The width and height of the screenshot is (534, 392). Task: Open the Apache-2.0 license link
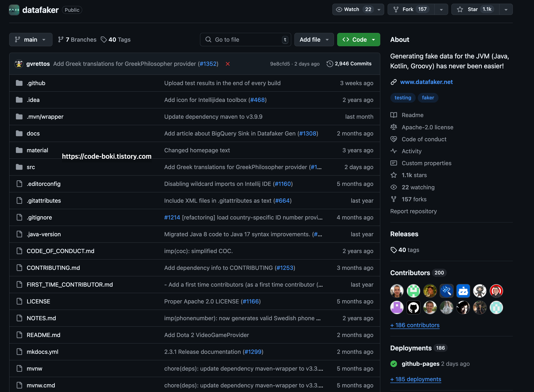(x=427, y=127)
